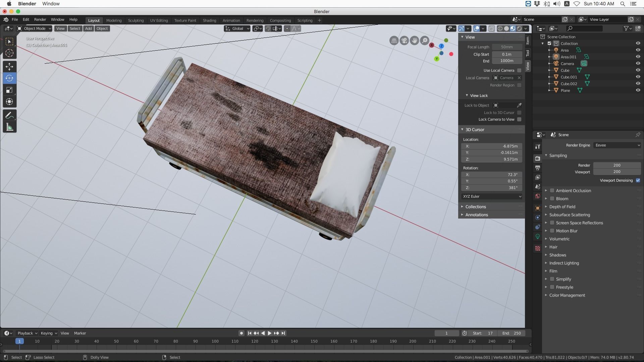This screenshot has height=362, width=644.
Task: Open the timeline Marker menu
Action: coord(80,333)
